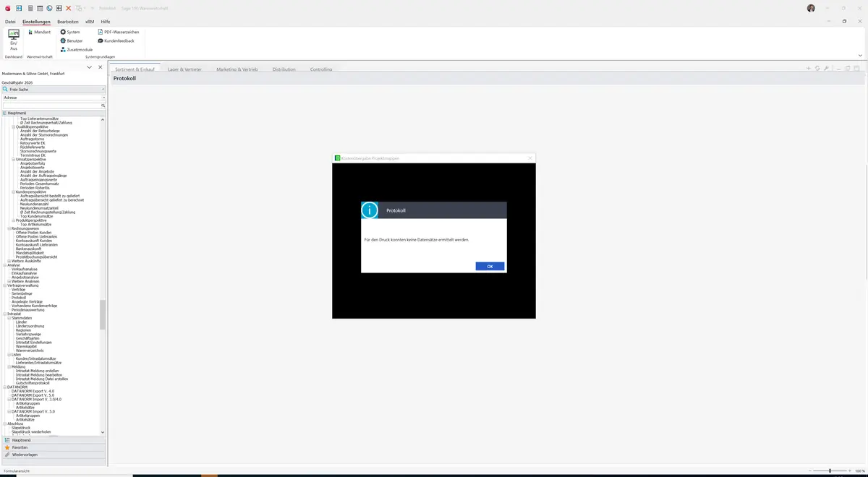Open the Benutzer settings
868x477 pixels.
pyautogui.click(x=72, y=41)
